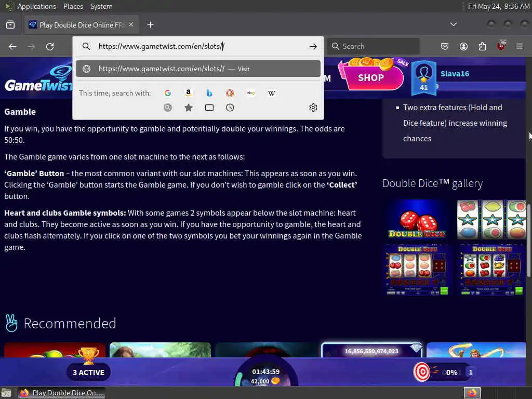Open the Applications menu
532x399 pixels.
click(37, 6)
